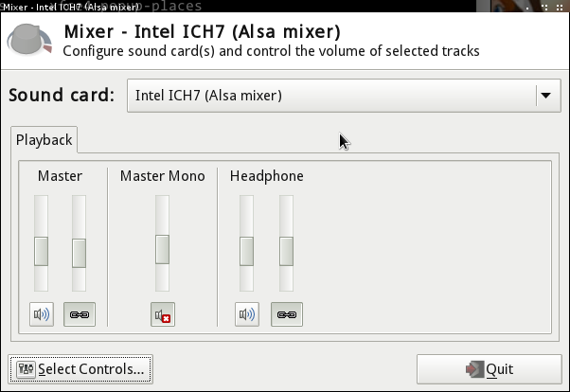Click the window title bar text
570x392 pixels.
click(x=70, y=7)
